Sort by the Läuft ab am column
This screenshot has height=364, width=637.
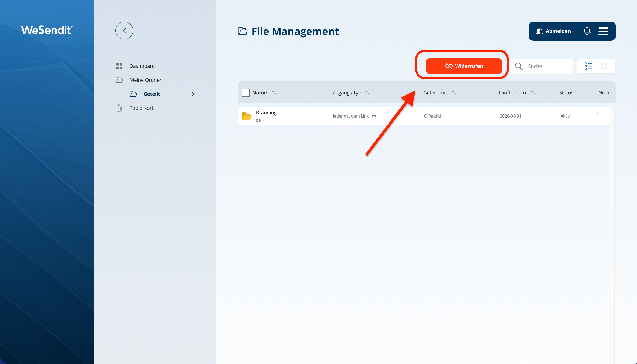pos(533,93)
